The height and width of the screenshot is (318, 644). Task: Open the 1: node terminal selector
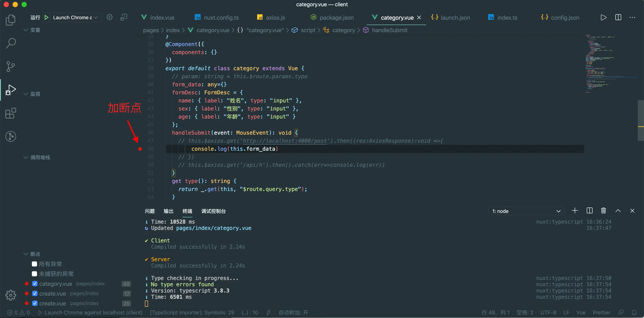click(526, 211)
